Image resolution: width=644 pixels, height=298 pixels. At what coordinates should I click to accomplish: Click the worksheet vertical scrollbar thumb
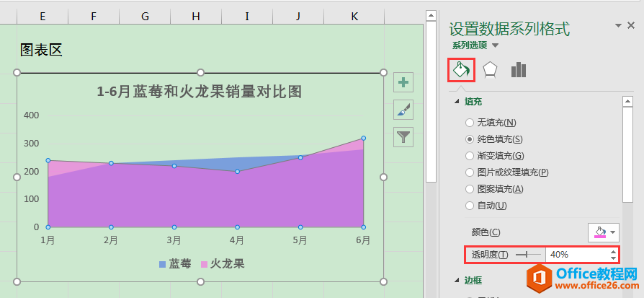[x=431, y=101]
